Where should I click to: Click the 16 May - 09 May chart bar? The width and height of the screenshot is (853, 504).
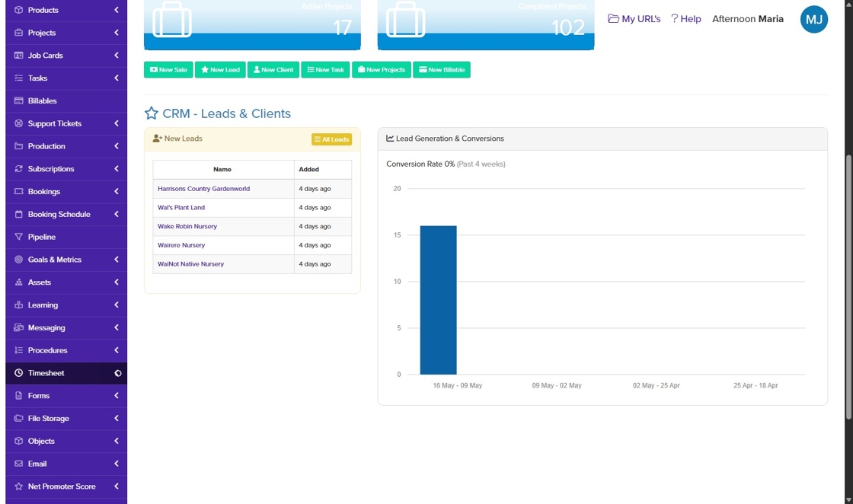point(438,300)
